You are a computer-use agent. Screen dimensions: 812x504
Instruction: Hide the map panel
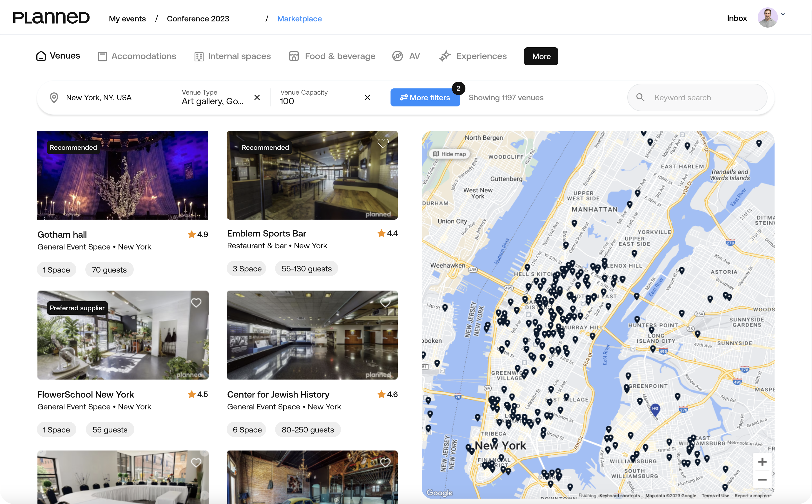[449, 154]
